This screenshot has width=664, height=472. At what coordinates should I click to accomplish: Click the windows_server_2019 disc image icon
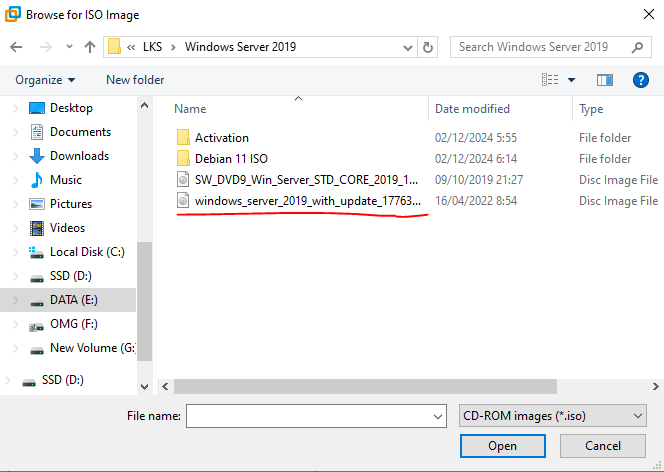pyautogui.click(x=183, y=200)
